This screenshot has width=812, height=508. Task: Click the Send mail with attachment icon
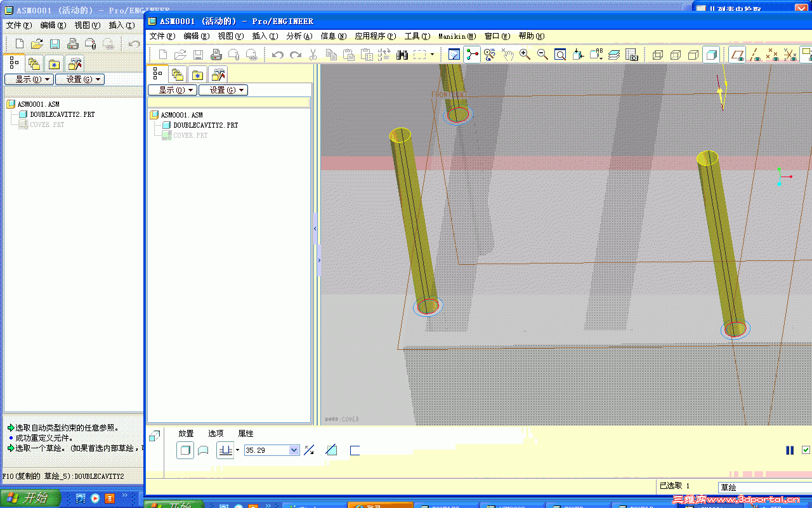pyautogui.click(x=234, y=55)
